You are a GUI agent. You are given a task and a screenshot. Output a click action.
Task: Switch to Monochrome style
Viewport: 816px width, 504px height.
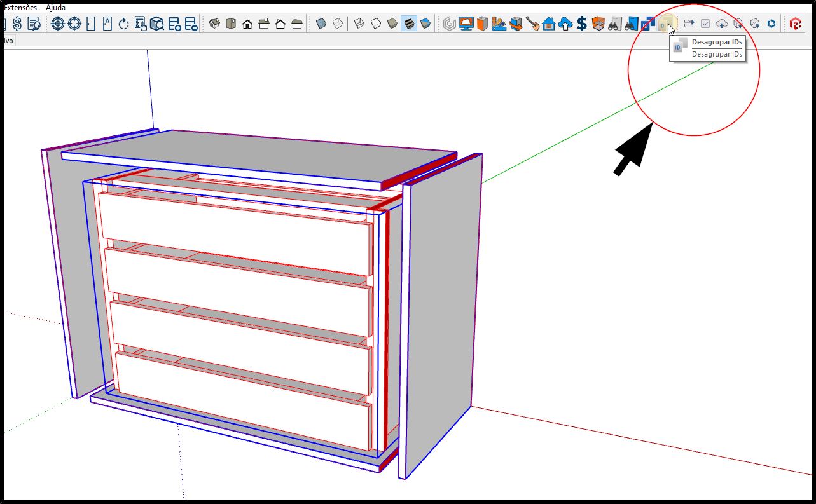click(x=425, y=24)
